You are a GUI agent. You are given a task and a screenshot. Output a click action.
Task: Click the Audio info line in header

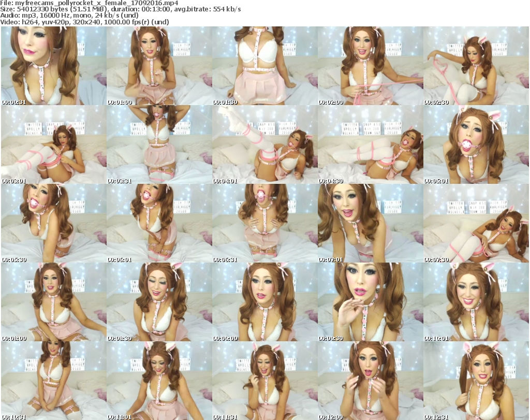[x=73, y=16]
